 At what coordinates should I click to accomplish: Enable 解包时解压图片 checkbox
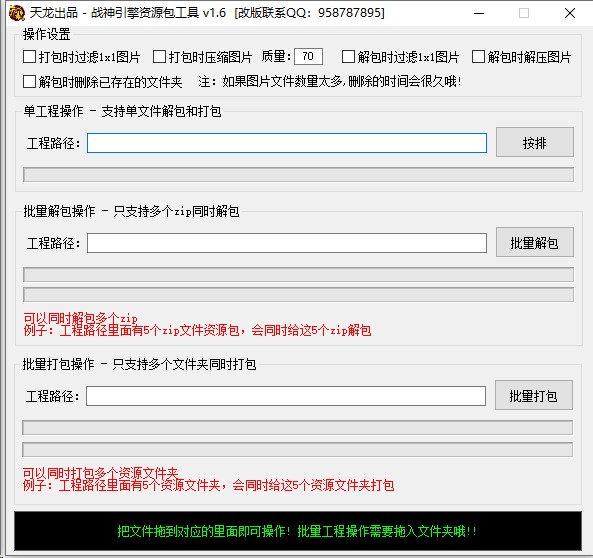coord(478,57)
